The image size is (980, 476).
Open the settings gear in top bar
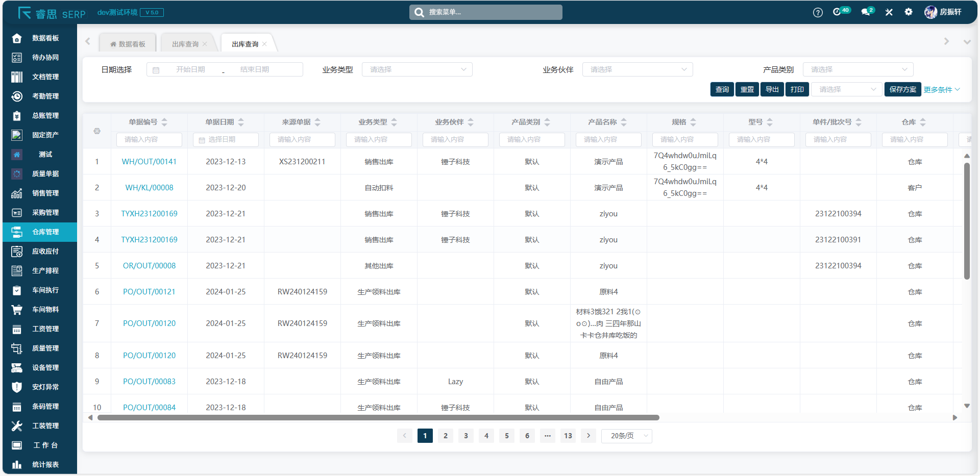click(x=909, y=12)
